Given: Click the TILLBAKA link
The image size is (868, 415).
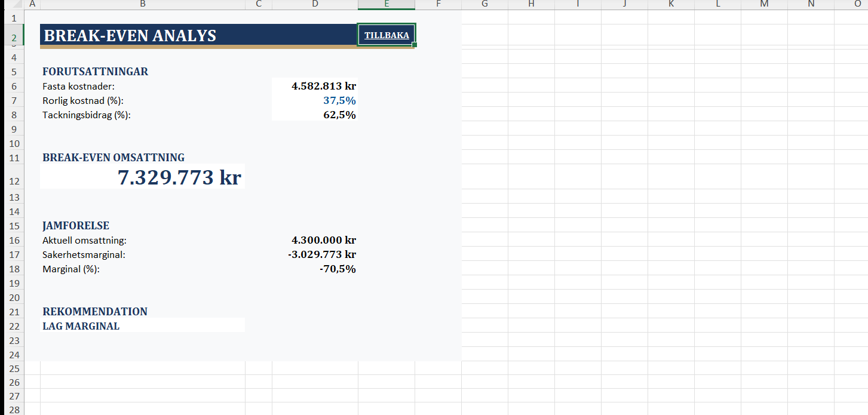Looking at the screenshot, I should (387, 35).
